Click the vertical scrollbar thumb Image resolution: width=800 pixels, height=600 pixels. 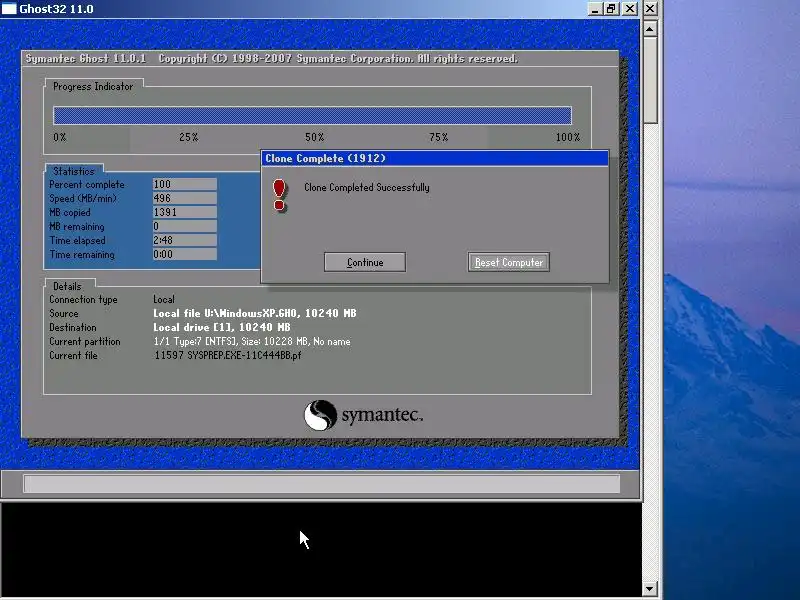click(649, 80)
